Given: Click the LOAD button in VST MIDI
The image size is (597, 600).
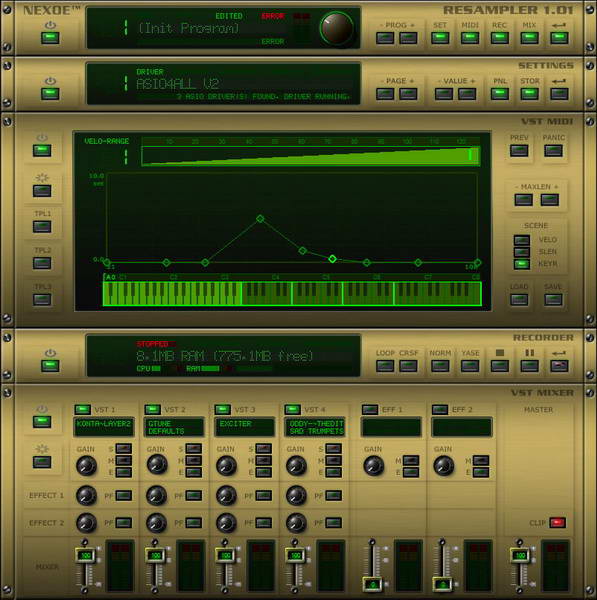Looking at the screenshot, I should click(519, 300).
